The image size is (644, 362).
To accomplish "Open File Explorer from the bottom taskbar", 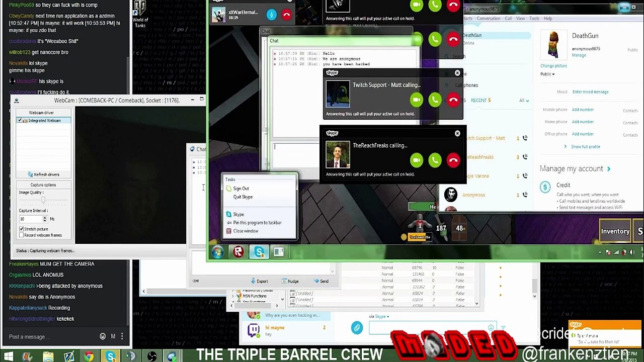I will [48, 356].
